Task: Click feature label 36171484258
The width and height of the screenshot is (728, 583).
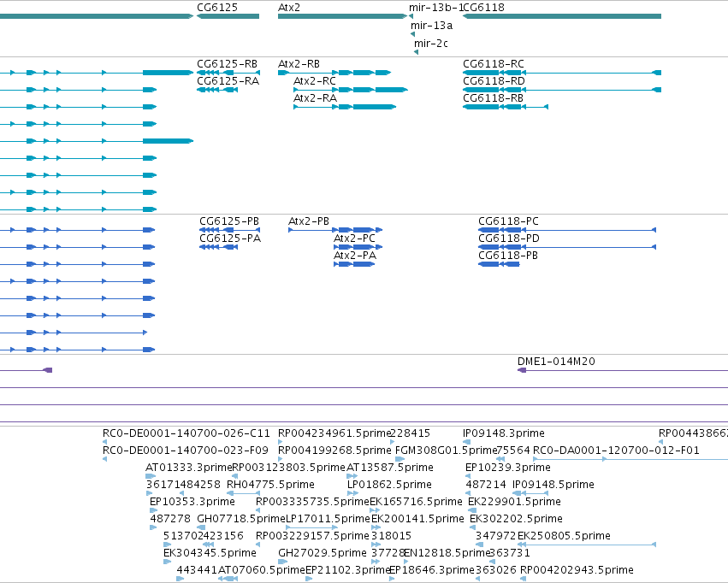Action: coord(183,485)
